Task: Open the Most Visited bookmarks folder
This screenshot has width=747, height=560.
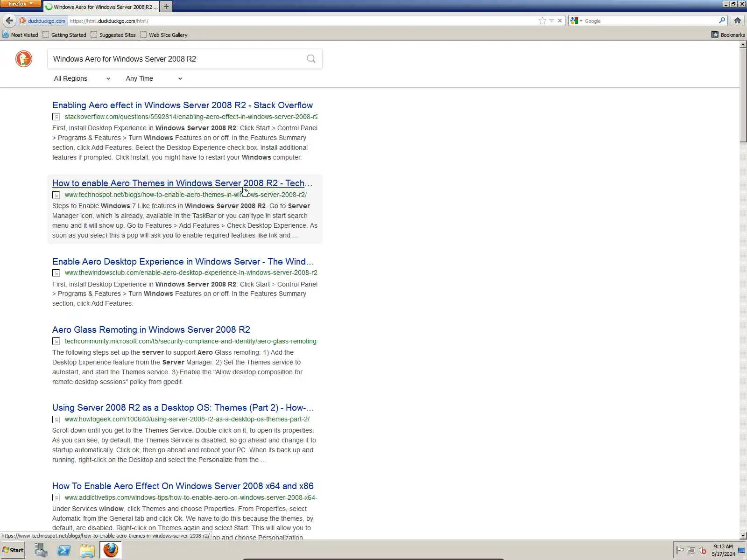Action: point(21,35)
